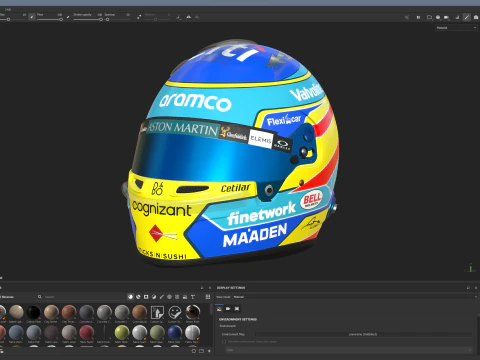Switch to viewport settings tab icon
480x360 pixels.
[237, 309]
